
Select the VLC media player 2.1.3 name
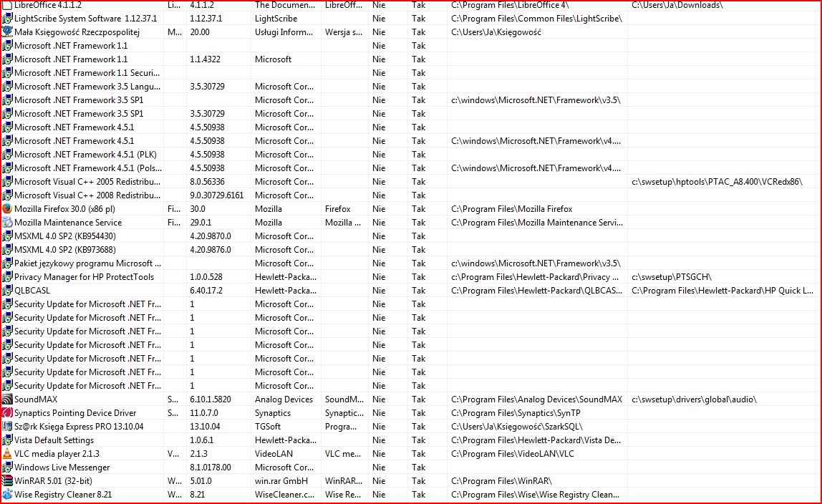[57, 454]
